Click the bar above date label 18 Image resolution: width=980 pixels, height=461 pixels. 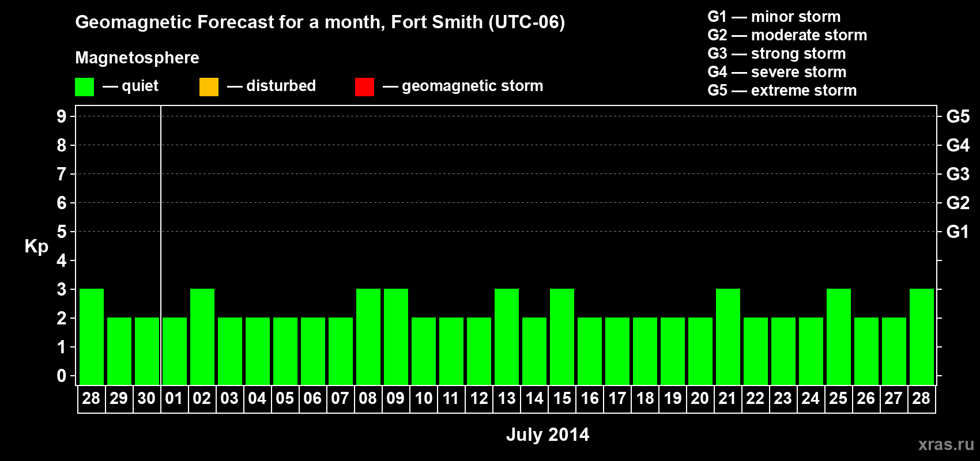(645, 351)
